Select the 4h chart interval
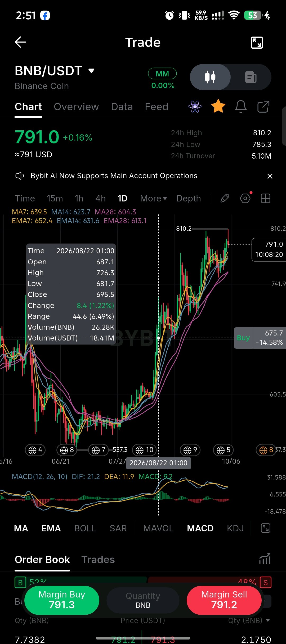286x644 pixels. click(x=100, y=199)
